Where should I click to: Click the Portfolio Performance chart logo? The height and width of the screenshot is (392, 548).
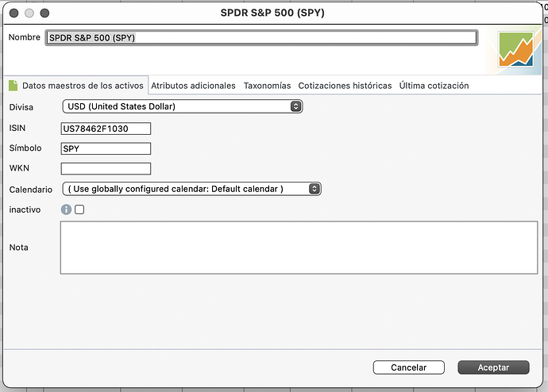click(516, 49)
